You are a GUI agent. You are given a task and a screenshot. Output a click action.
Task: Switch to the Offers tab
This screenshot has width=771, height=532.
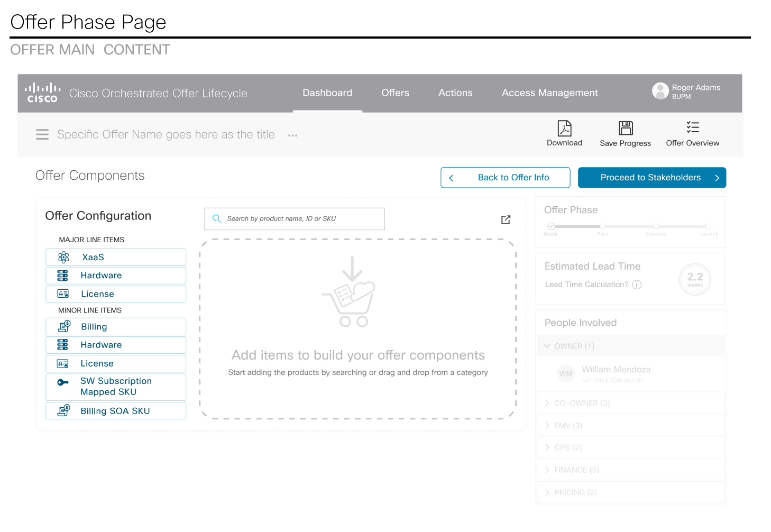click(395, 93)
